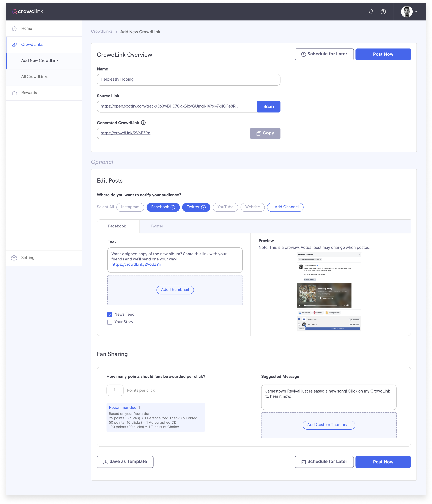Open All CrowdLinks in the sidebar
432x504 pixels.
35,77
